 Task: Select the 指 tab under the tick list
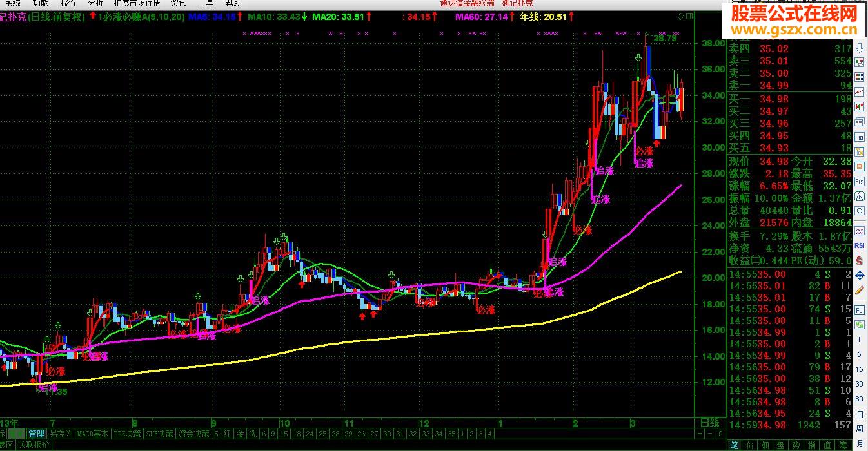813,445
